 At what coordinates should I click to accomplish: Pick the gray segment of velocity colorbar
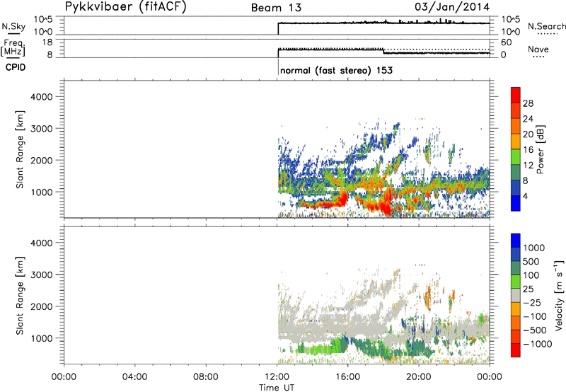pos(516,295)
